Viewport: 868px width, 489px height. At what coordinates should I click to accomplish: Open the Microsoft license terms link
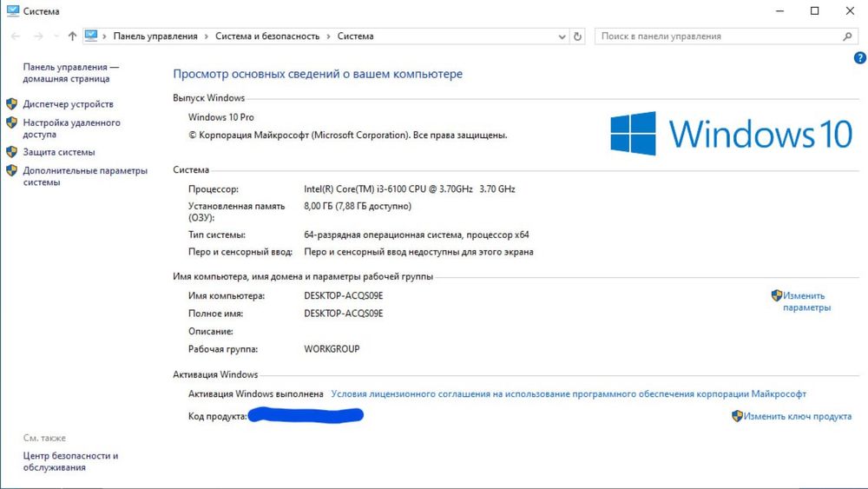569,393
